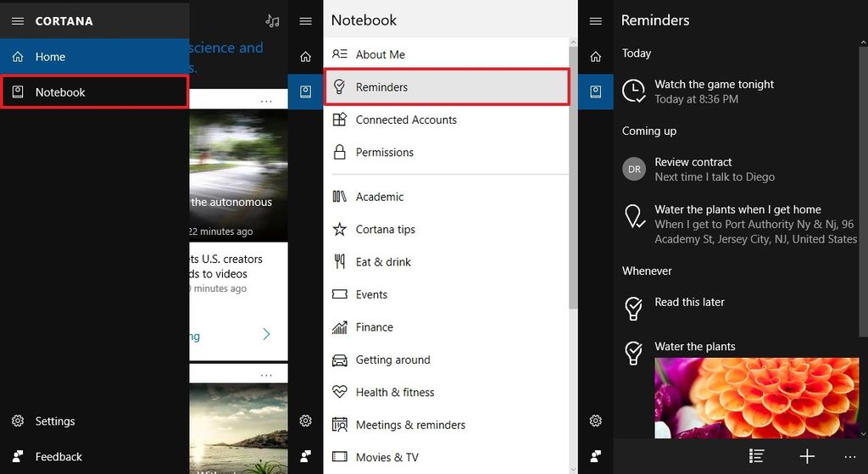The height and width of the screenshot is (474, 868).
Task: Open Notebook in the Cortana menu
Action: coord(94,92)
